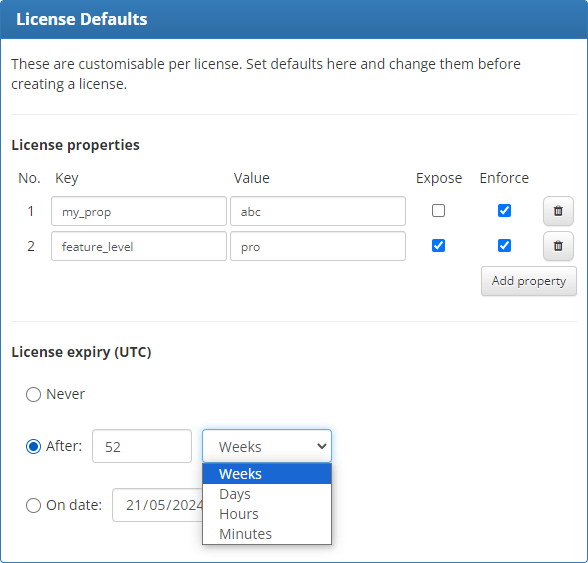This screenshot has height=563, width=588.
Task: Edit the pro value field
Action: pyautogui.click(x=318, y=246)
